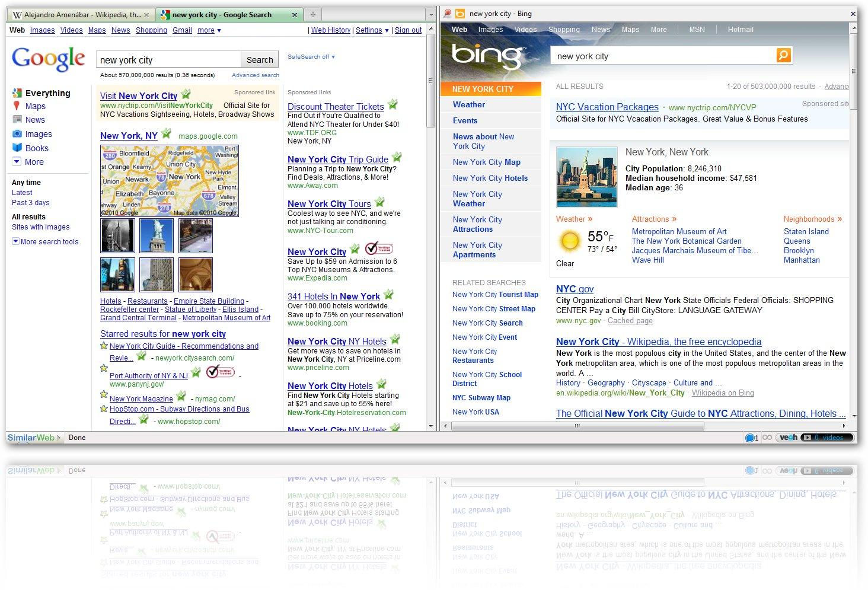868x590 pixels.
Task: Click Bing's horizontal scrollbar
Action: [x=577, y=426]
